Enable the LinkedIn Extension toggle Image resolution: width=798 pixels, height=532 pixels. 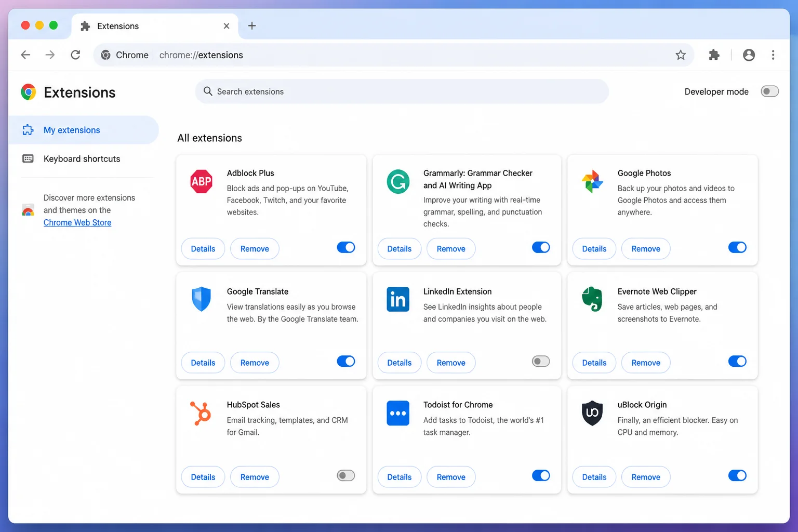click(541, 361)
